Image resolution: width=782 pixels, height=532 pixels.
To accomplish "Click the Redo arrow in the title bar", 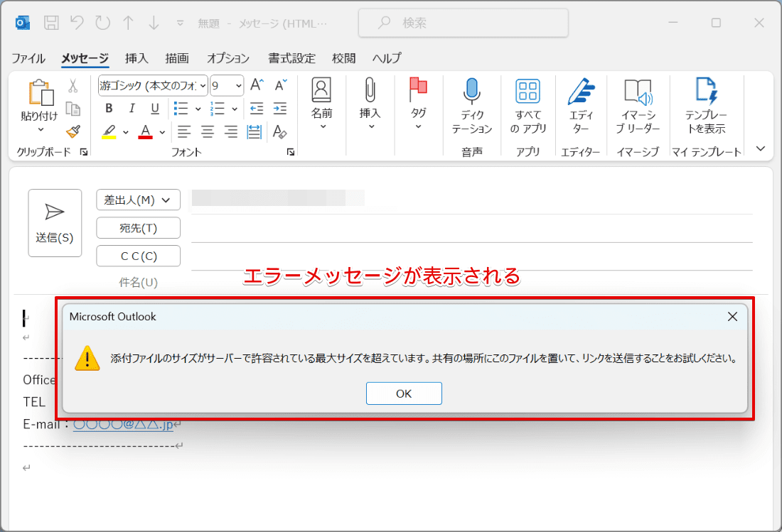I will 103,23.
